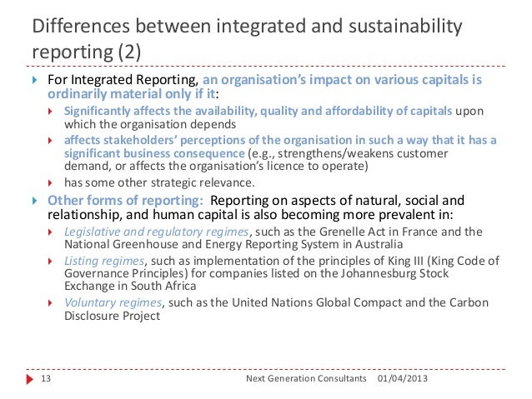Viewport: 532px width, 399px height.
Task: Click the highlighted text 'Listing regimes'
Action: pos(104,261)
